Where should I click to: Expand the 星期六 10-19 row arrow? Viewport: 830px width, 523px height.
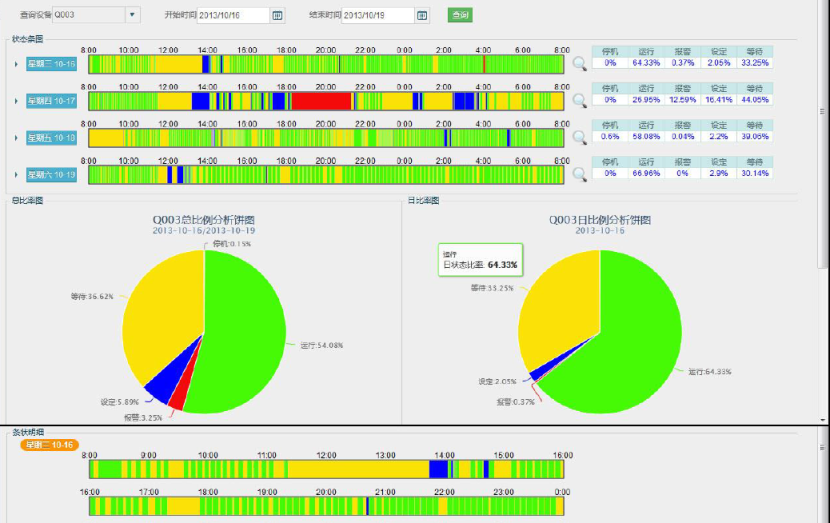click(16, 175)
